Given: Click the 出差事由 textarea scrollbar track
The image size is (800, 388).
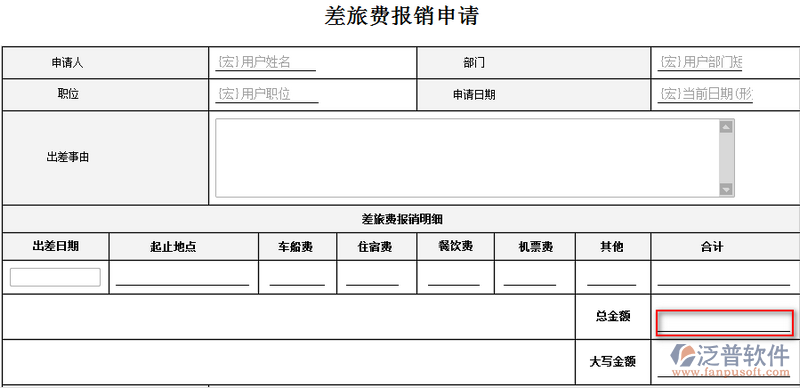Looking at the screenshot, I should pos(726,158).
